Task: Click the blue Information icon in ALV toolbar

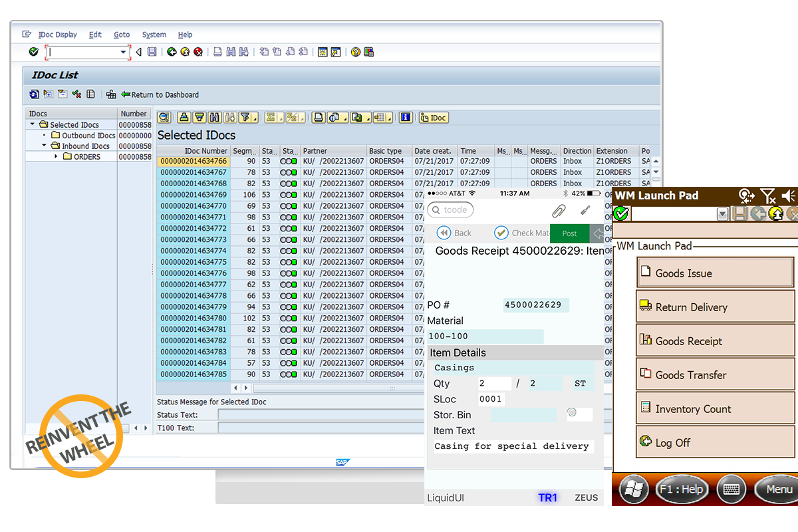Action: (405, 118)
